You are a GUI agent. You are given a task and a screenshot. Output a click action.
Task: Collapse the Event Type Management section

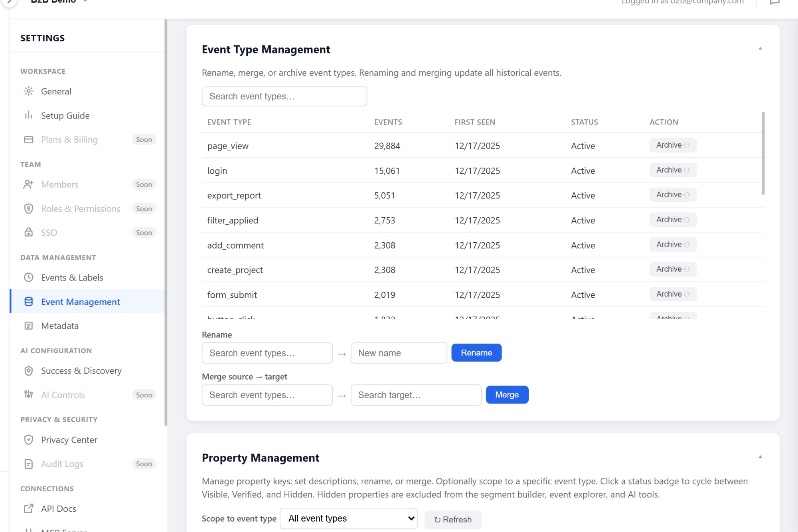pos(760,48)
